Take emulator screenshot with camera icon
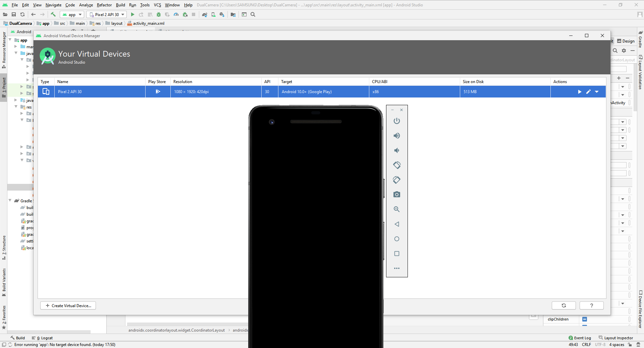This screenshot has width=644, height=348. pos(397,195)
